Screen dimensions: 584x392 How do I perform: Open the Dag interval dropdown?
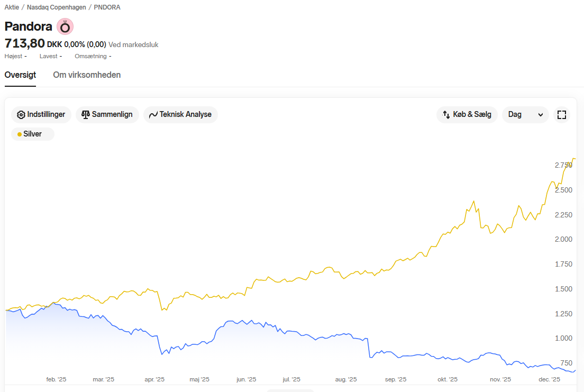pyautogui.click(x=525, y=115)
